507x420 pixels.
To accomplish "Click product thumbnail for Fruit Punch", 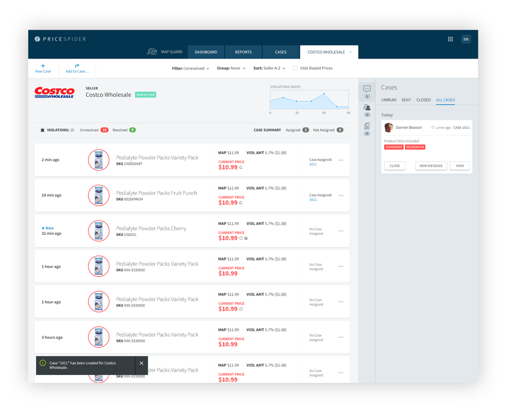I will (x=99, y=195).
